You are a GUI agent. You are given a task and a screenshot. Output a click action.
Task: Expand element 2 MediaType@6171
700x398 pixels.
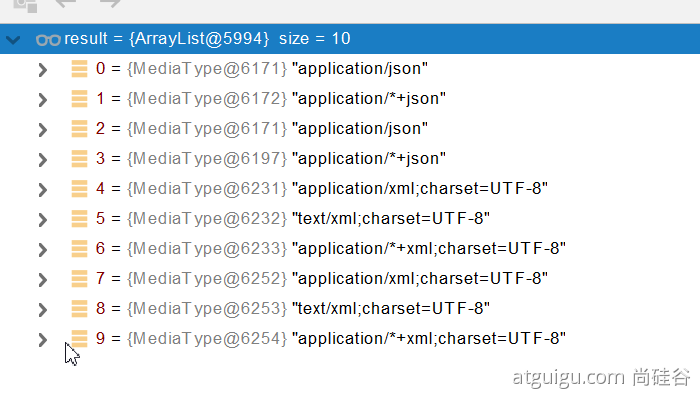point(43,129)
